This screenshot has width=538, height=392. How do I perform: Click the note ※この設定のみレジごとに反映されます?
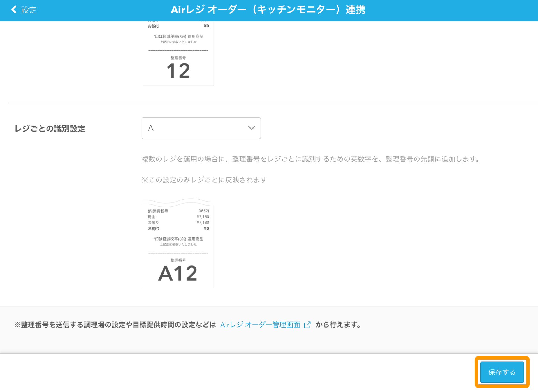[x=204, y=180]
